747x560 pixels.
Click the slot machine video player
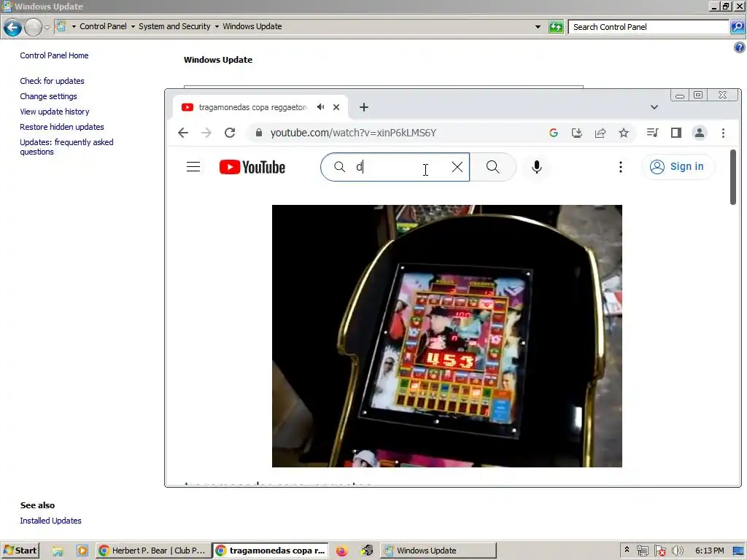click(447, 335)
